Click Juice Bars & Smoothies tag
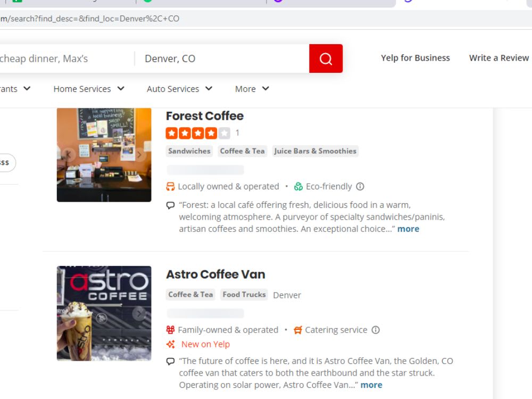 point(315,151)
